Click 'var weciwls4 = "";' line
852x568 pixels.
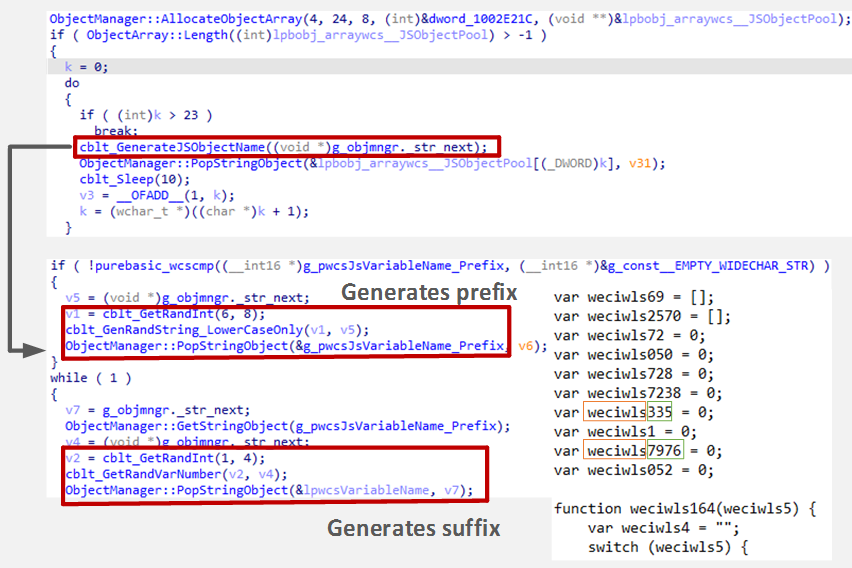pyautogui.click(x=663, y=528)
